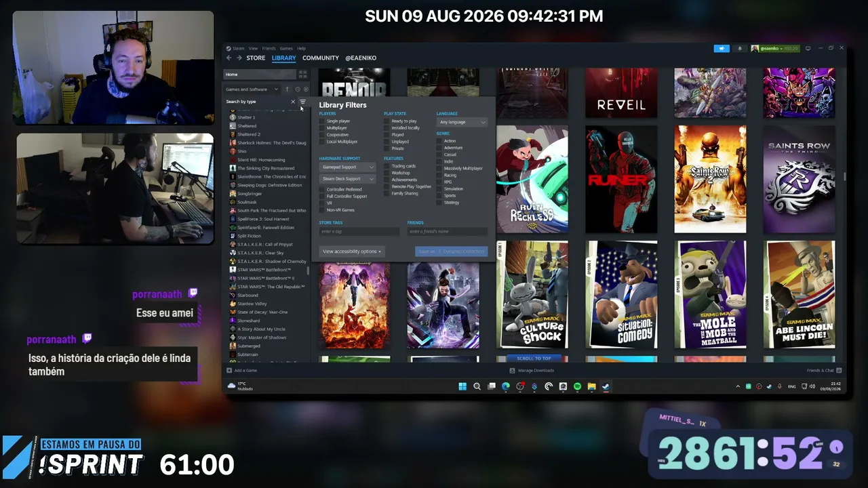Expand the Any language dropdown

pyautogui.click(x=462, y=122)
